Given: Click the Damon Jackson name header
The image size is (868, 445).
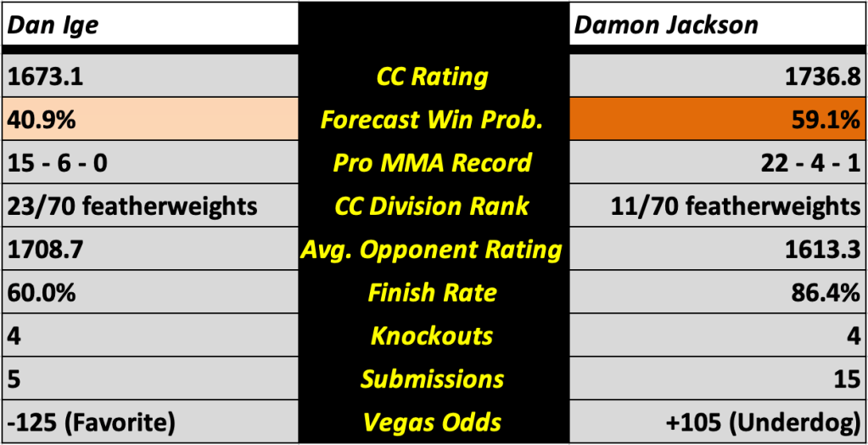Looking at the screenshot, I should pos(665,25).
